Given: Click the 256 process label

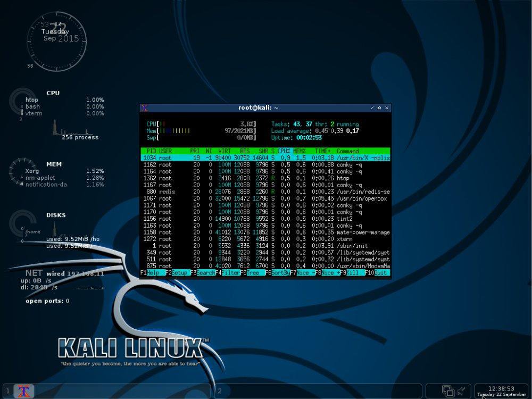Looking at the screenshot, I should 80,137.
